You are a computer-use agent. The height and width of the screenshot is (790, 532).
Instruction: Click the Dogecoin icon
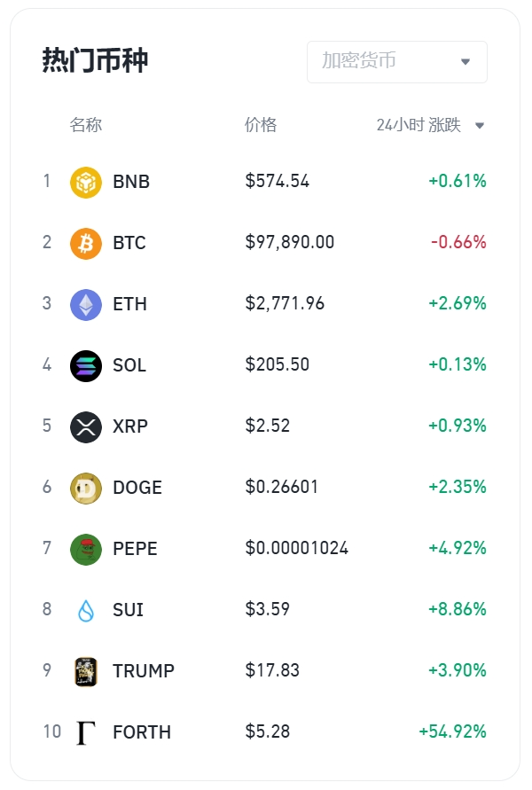(86, 488)
